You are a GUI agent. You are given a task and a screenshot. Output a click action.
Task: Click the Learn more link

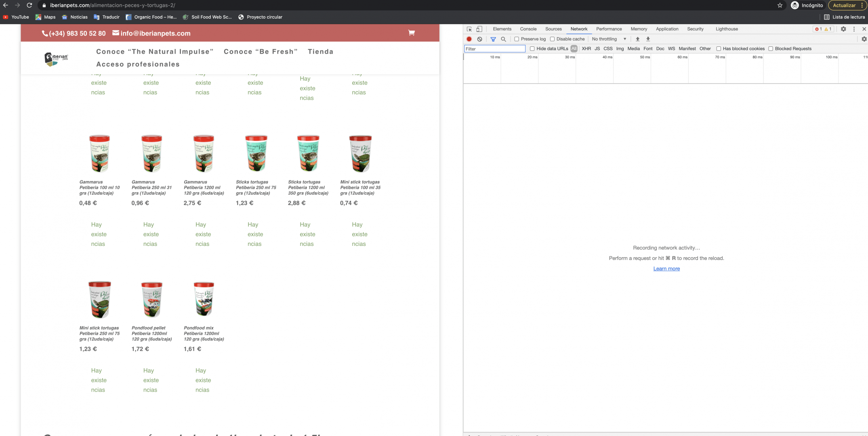666,269
